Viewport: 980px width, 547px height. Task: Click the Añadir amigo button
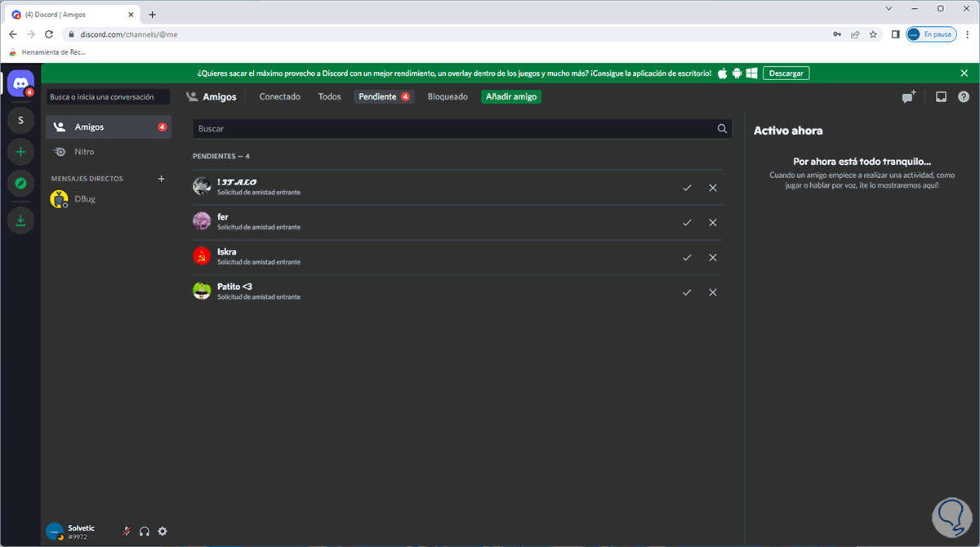pyautogui.click(x=511, y=96)
